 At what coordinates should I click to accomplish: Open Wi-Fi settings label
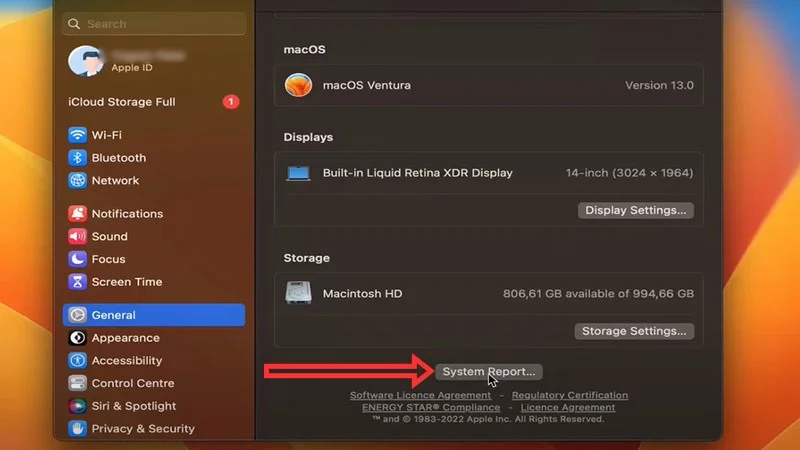coord(107,135)
